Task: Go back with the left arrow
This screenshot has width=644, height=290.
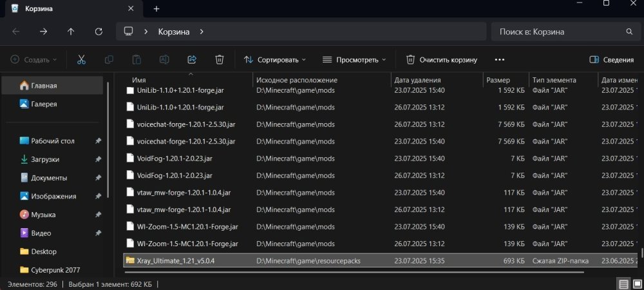Action: click(x=15, y=32)
